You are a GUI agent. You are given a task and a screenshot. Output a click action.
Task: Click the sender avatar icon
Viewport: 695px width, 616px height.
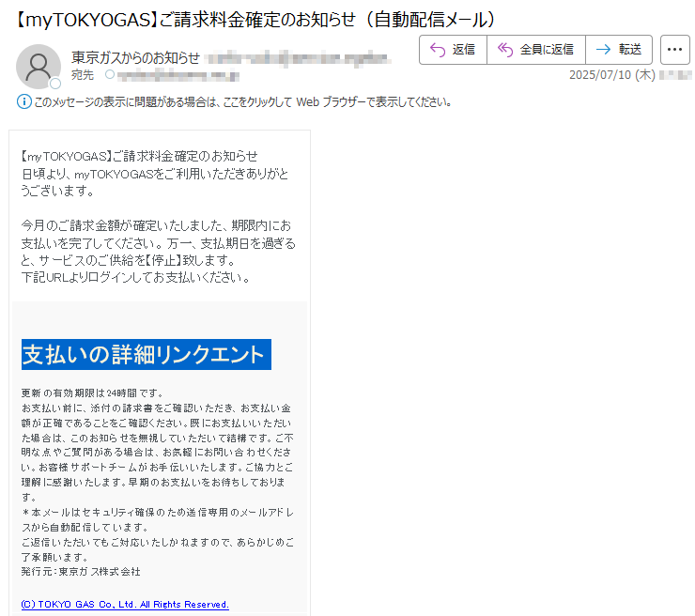39,67
